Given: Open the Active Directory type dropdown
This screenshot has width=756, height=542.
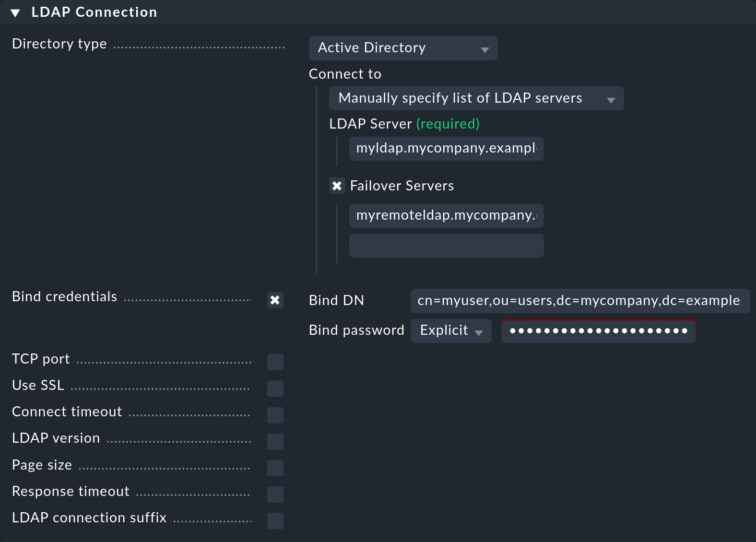Looking at the screenshot, I should [x=403, y=48].
